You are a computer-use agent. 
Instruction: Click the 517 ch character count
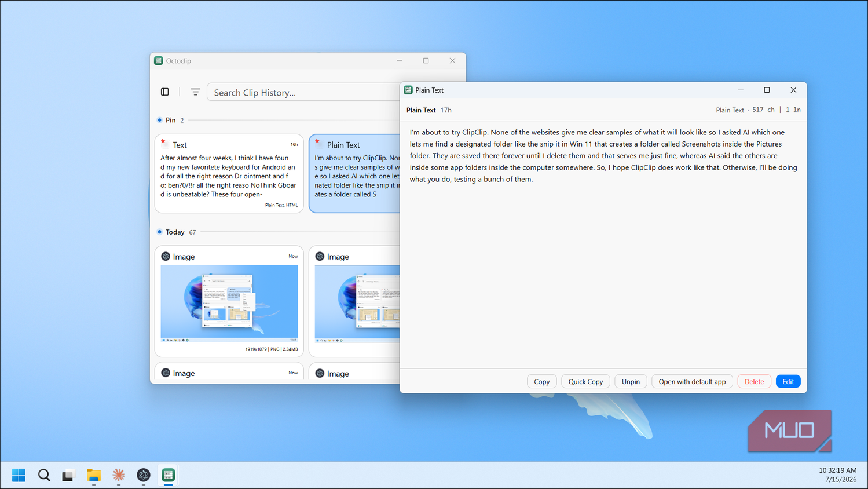click(763, 110)
